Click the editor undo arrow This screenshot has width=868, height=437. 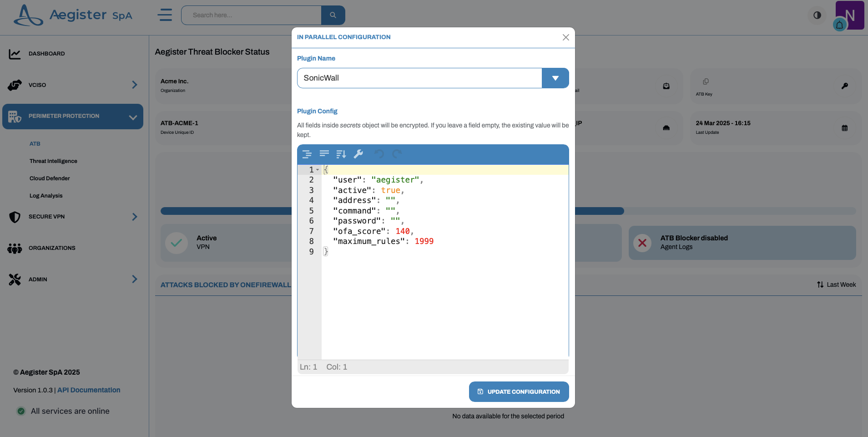point(379,154)
